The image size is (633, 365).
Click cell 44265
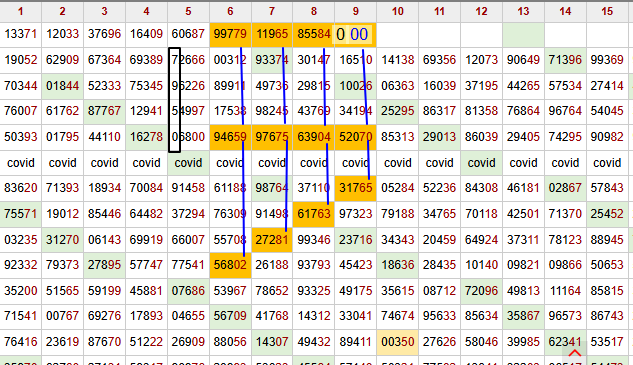pyautogui.click(x=523, y=86)
